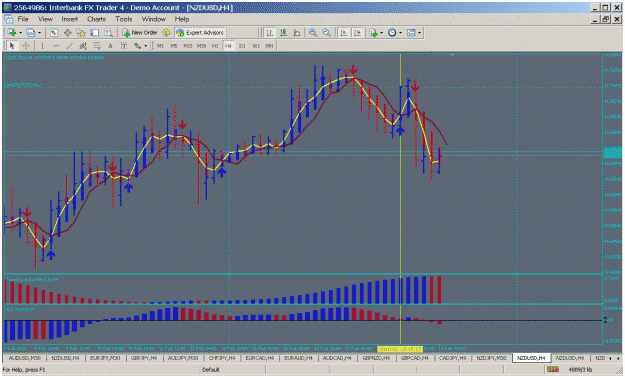Image resolution: width=625 pixels, height=376 pixels.
Task: Click the Default profile in status bar
Action: tap(210, 370)
